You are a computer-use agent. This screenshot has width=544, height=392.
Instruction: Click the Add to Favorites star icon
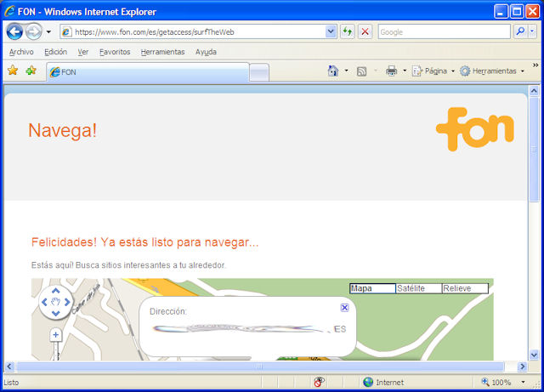coord(31,71)
